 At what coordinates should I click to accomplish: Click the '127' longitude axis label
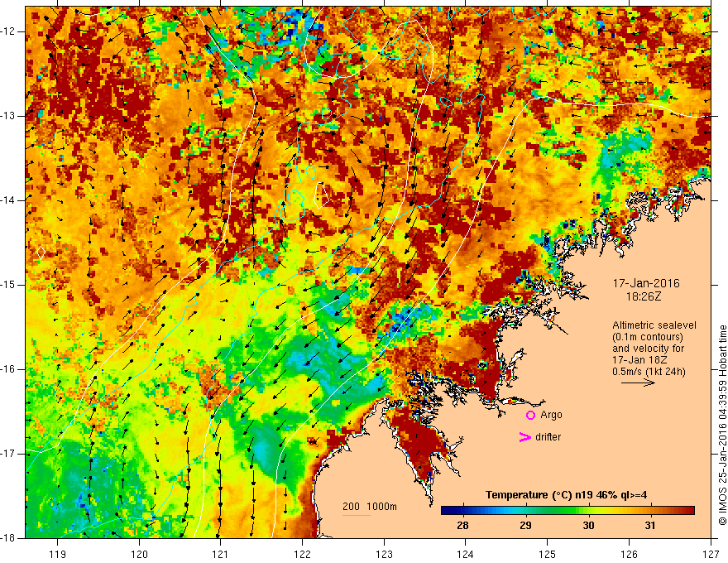(x=711, y=554)
